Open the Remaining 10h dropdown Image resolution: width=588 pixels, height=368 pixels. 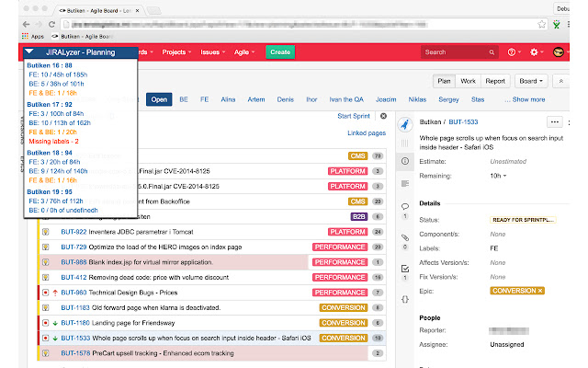click(498, 176)
